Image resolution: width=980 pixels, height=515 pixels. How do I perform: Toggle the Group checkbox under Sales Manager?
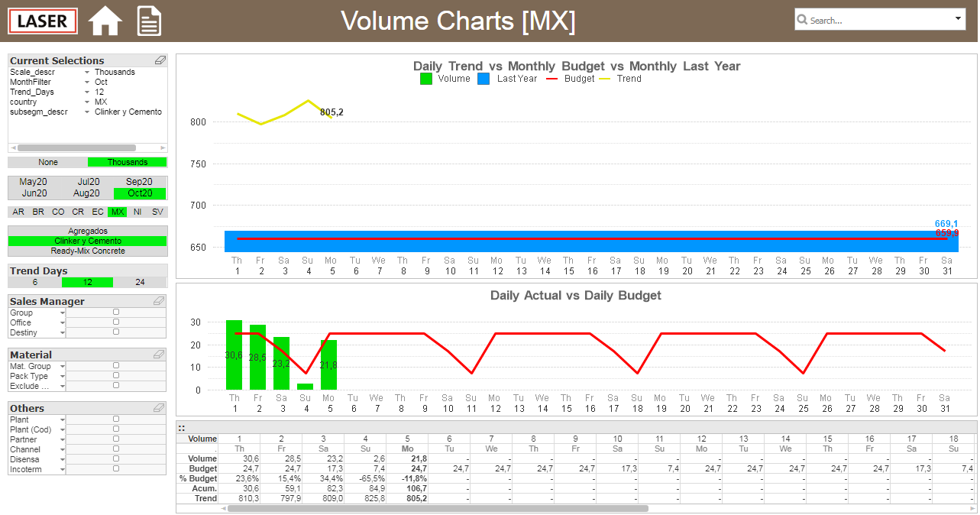116,312
